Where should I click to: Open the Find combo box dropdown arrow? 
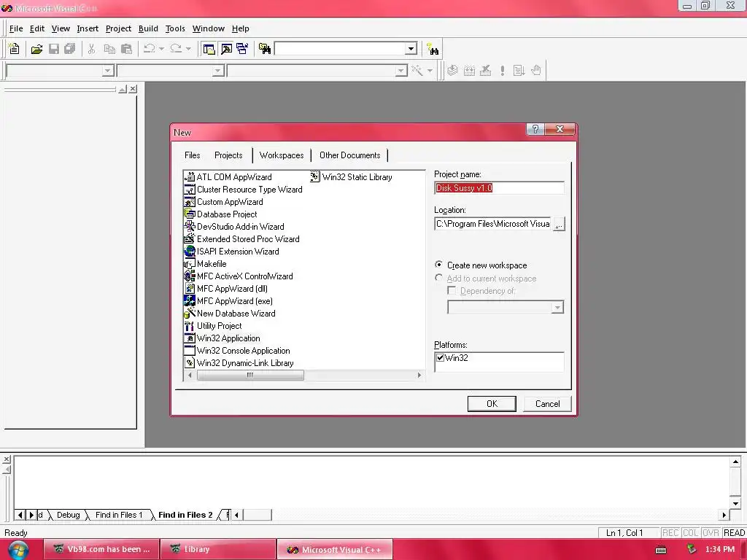[x=411, y=49]
